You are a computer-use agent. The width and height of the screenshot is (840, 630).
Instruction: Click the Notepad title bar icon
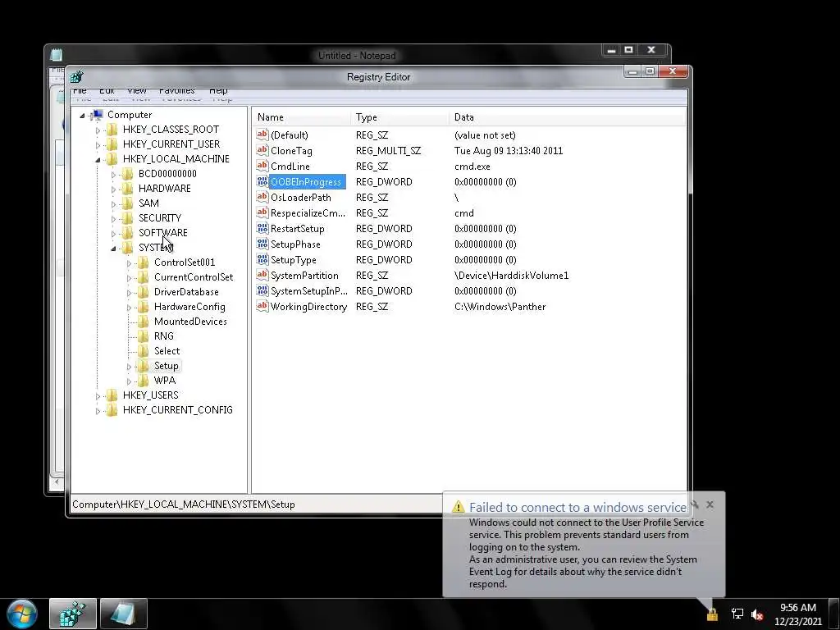pos(57,55)
